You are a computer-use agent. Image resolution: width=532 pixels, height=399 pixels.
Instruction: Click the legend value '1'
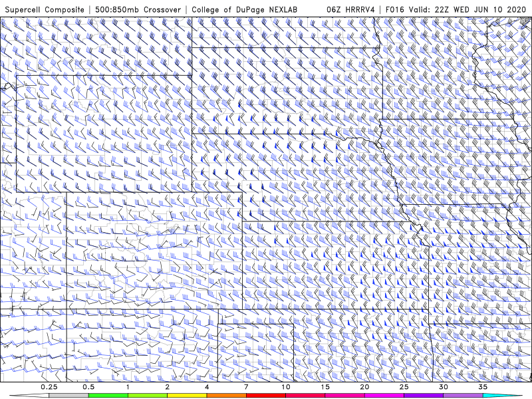coord(128,387)
